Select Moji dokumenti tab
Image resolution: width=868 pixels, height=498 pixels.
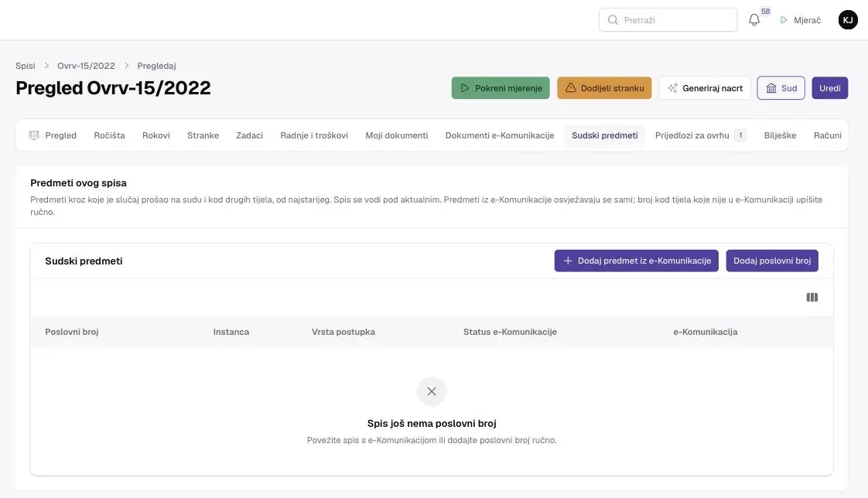click(x=397, y=135)
